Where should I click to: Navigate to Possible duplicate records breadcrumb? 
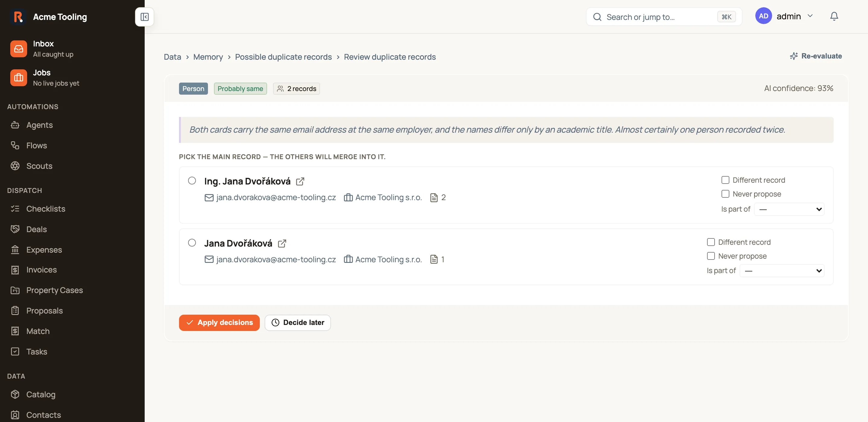pyautogui.click(x=283, y=57)
